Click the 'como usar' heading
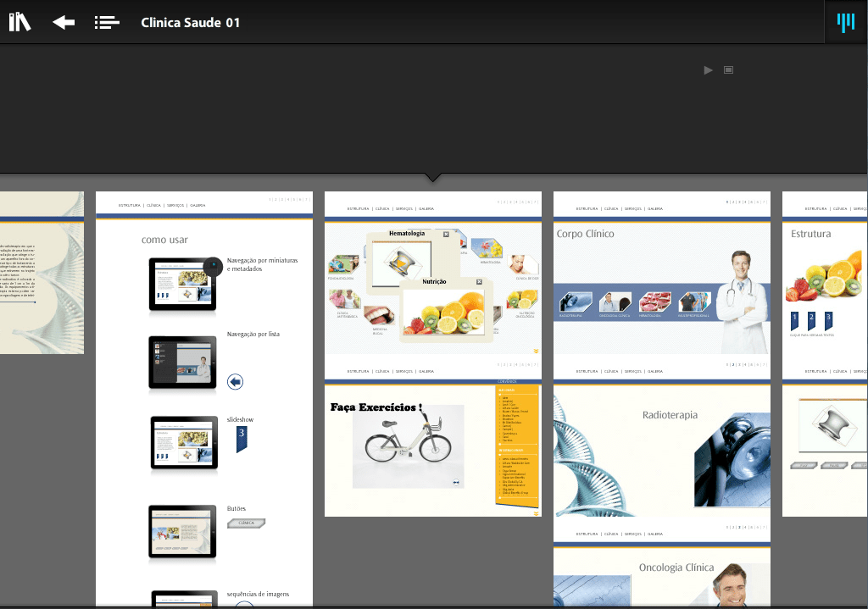Viewport: 868px width, 609px height. pos(164,240)
